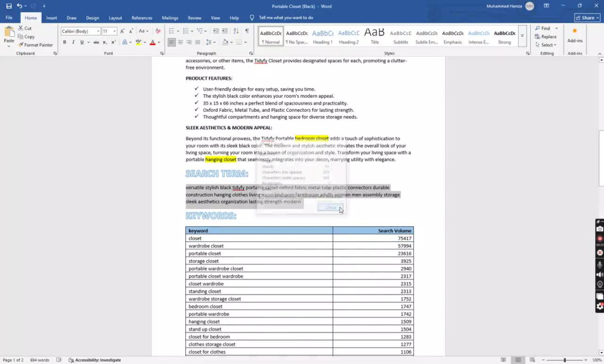604x364 pixels.
Task: Apply the Heading 1 style
Action: point(323,36)
